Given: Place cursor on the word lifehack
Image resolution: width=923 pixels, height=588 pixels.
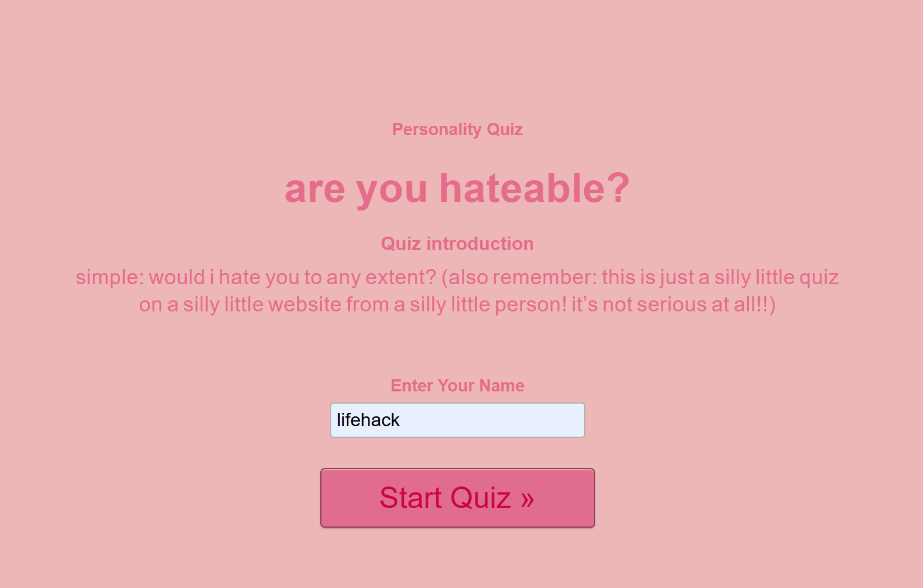Looking at the screenshot, I should 368,420.
